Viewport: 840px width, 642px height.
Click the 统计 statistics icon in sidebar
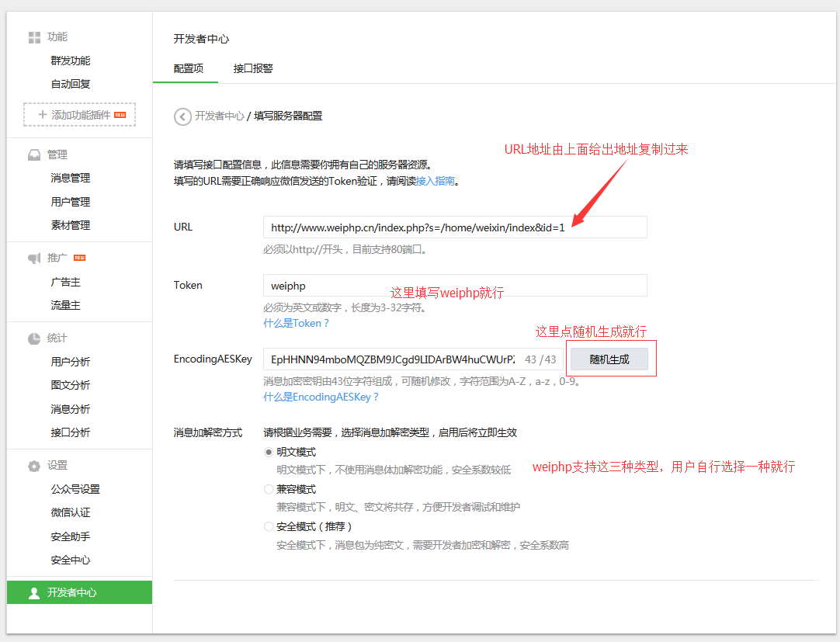point(34,337)
